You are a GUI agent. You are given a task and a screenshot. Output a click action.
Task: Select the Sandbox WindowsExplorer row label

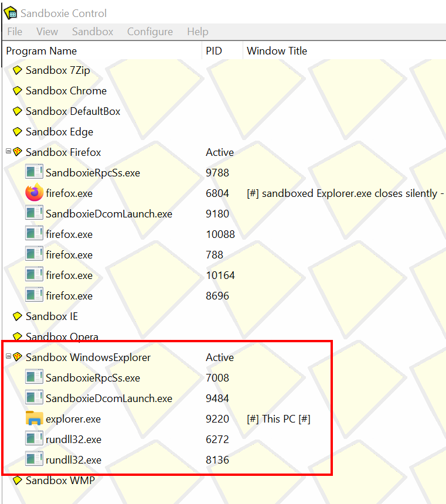tap(88, 357)
